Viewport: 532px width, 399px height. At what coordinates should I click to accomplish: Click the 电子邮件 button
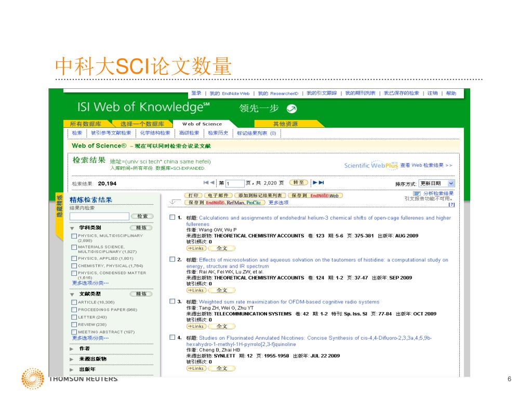point(218,195)
